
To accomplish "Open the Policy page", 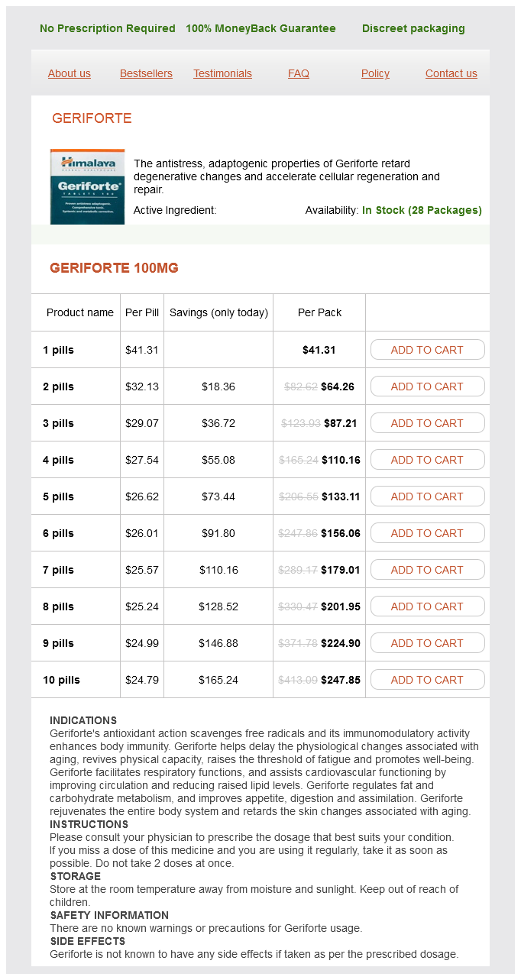I will (x=375, y=73).
